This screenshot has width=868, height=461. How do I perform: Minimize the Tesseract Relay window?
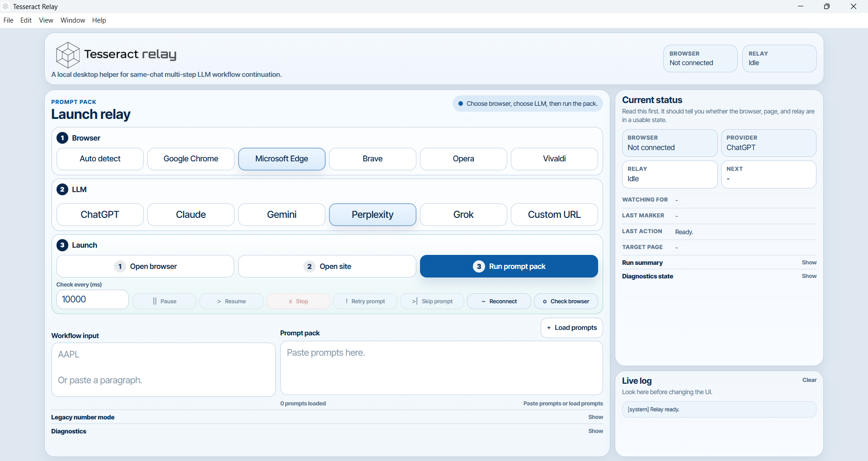(x=801, y=6)
